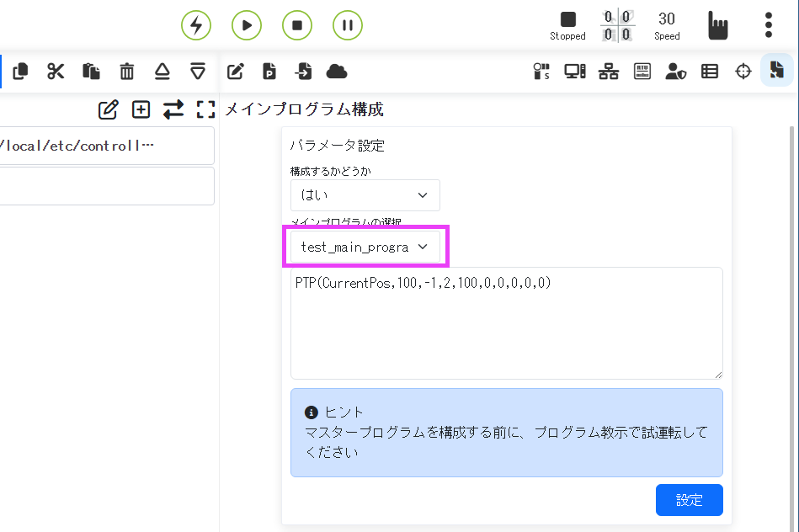Image resolution: width=799 pixels, height=532 pixels.
Task: Click the crosshair target icon
Action: 743,72
